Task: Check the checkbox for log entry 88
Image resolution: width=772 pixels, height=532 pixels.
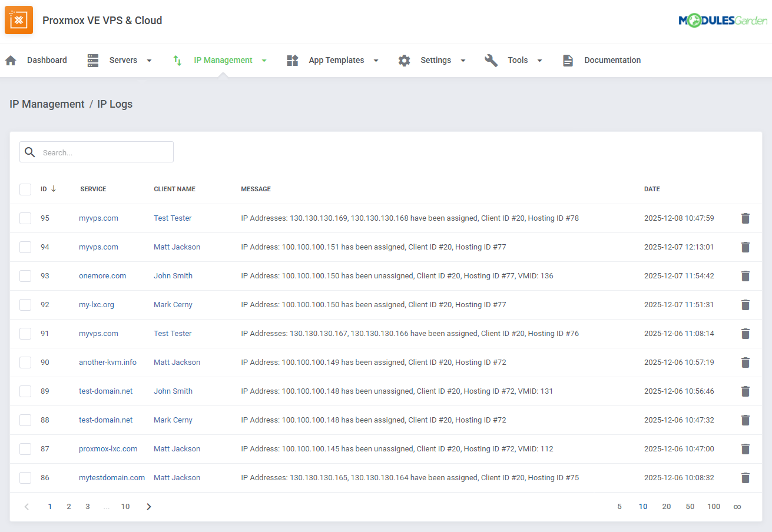Action: 25,420
